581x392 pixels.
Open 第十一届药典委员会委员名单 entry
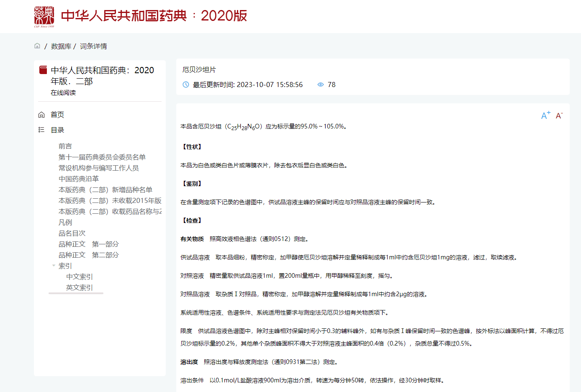[102, 157]
